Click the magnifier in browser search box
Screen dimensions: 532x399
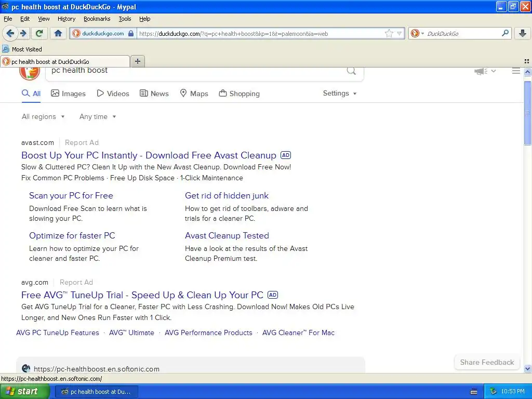pos(505,33)
